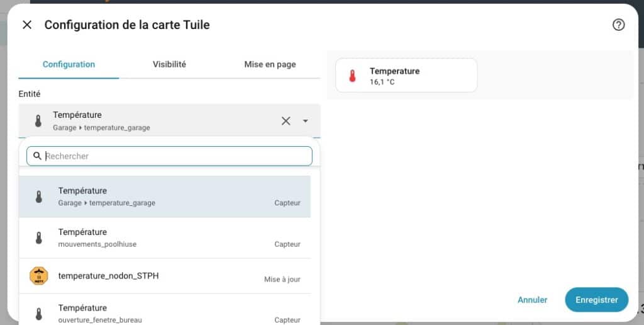The image size is (644, 325).
Task: Close the tile card configuration dialog
Action: [27, 25]
